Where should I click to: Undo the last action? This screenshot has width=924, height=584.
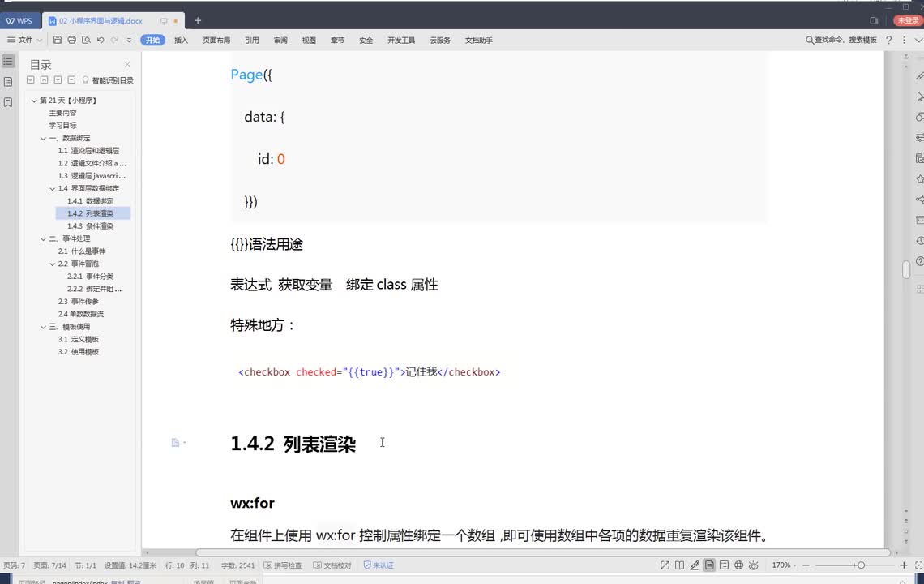click(x=101, y=40)
